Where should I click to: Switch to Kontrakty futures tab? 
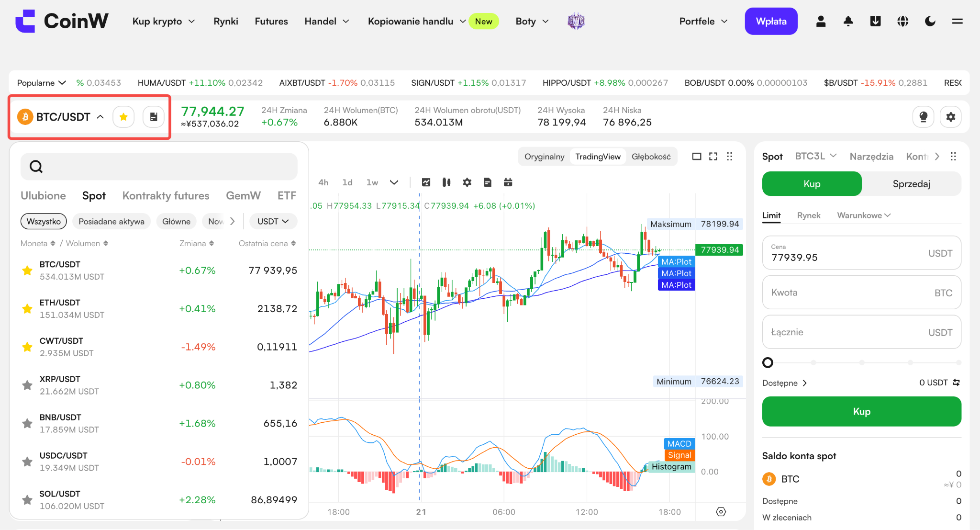[x=166, y=195]
